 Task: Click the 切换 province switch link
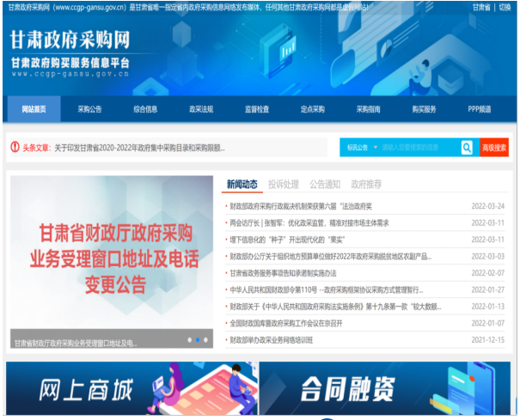(505, 7)
